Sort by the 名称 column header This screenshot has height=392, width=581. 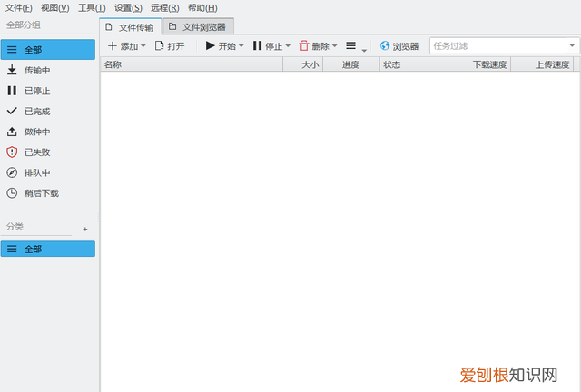192,64
